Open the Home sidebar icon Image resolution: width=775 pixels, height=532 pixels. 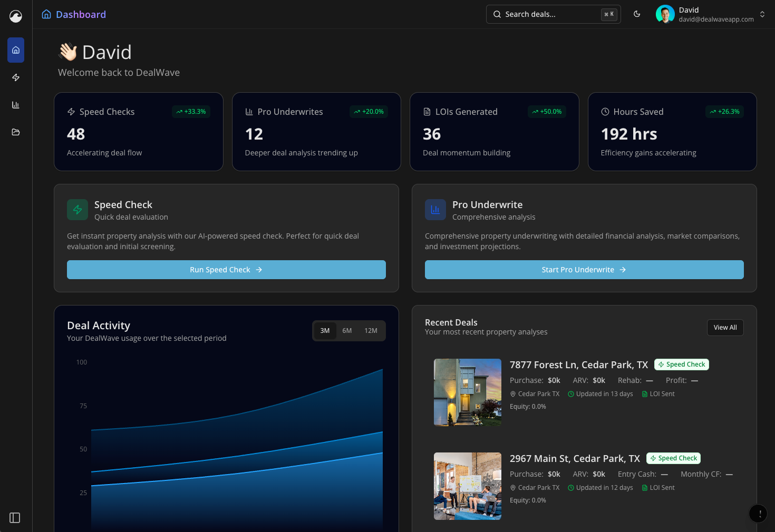pos(16,50)
